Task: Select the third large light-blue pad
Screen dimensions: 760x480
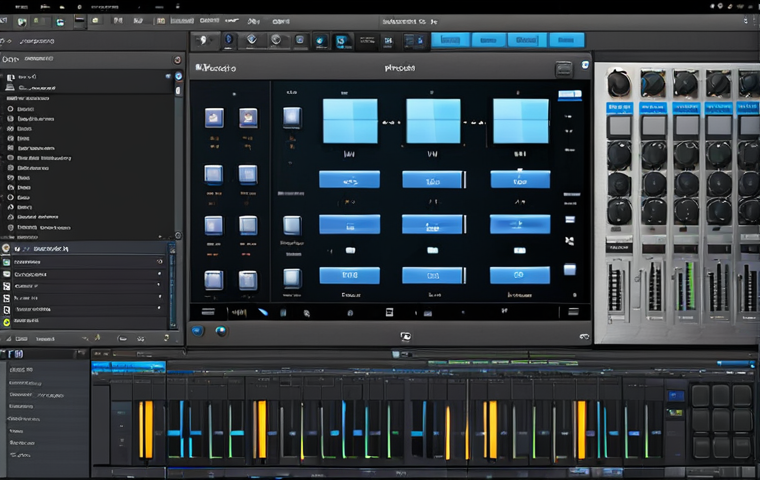Action: point(521,121)
